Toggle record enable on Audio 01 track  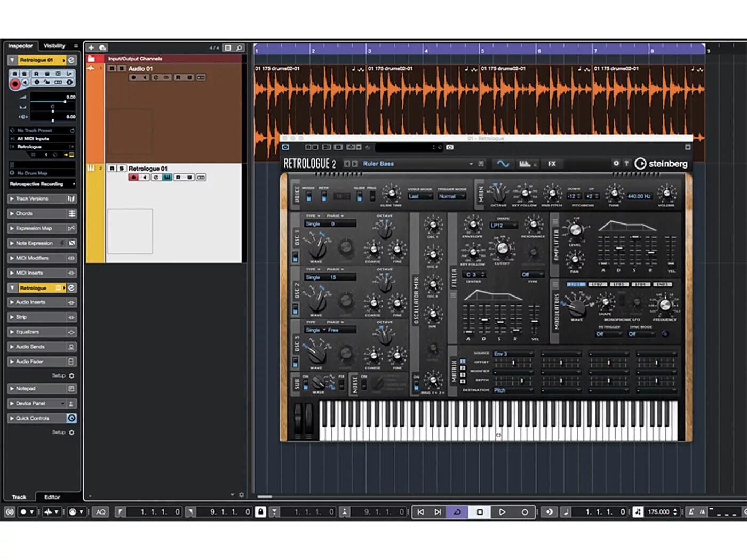(133, 78)
